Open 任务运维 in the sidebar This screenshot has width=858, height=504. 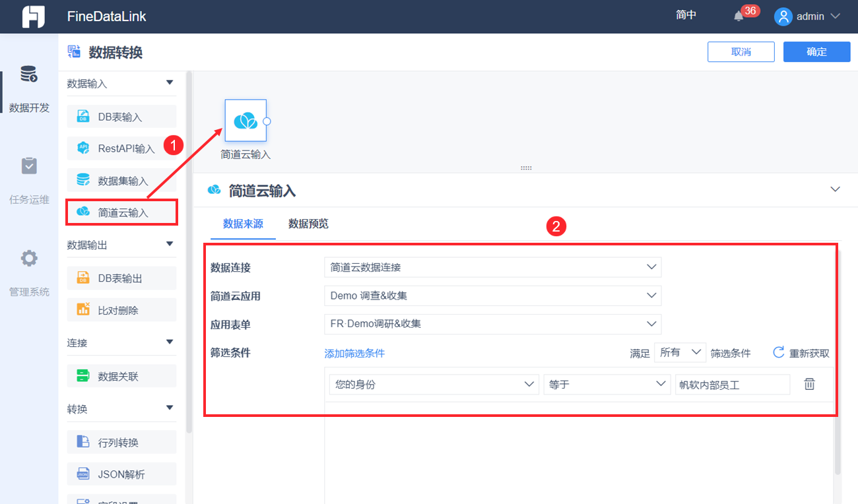point(29,181)
